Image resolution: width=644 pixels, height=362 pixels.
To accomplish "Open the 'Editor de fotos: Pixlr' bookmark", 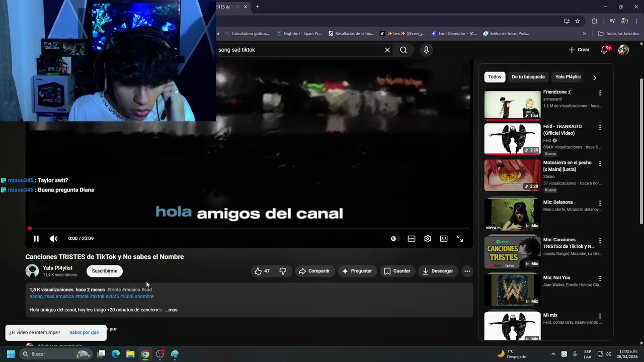I will click(506, 34).
